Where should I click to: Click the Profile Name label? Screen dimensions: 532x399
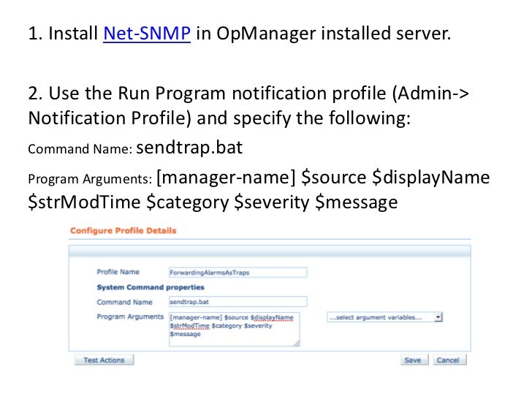coord(118,272)
